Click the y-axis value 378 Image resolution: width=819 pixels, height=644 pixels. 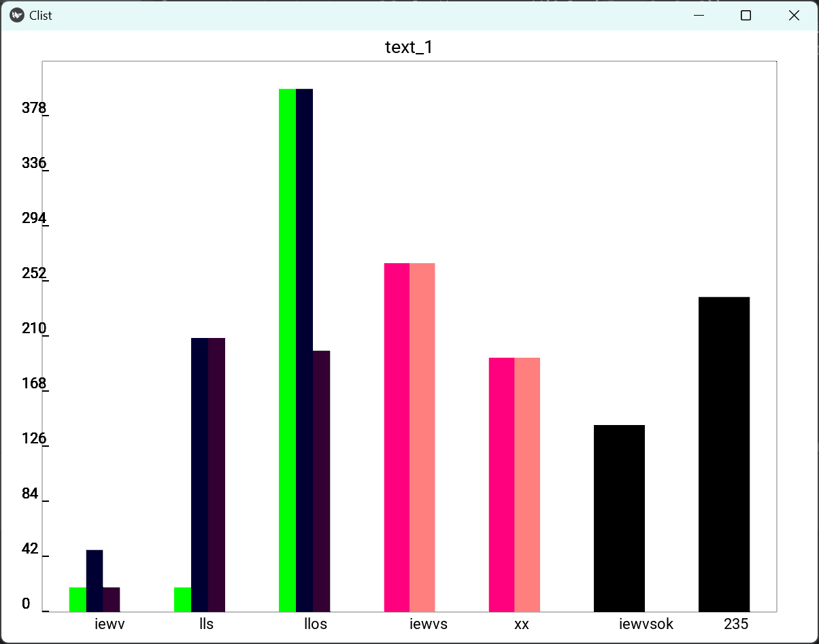click(33, 108)
